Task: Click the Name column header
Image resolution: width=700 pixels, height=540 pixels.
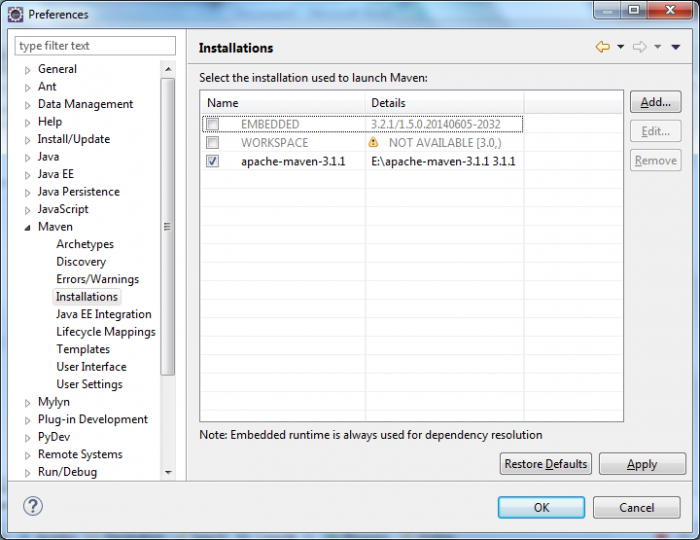Action: point(283,103)
